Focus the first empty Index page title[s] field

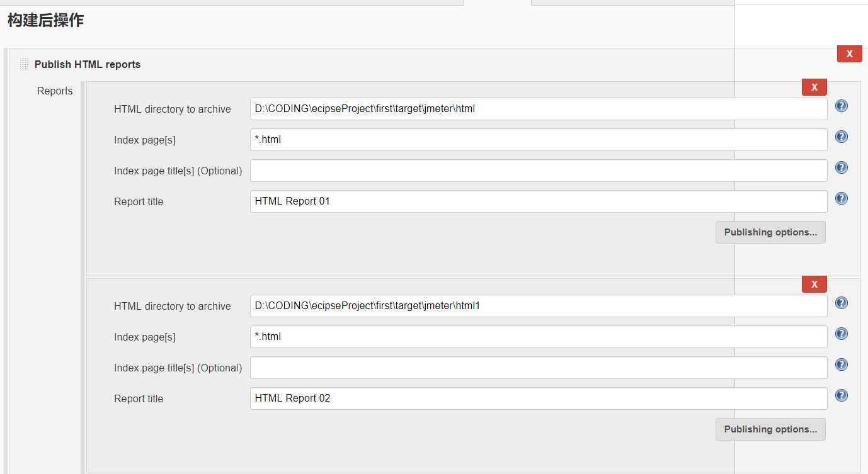(x=539, y=171)
